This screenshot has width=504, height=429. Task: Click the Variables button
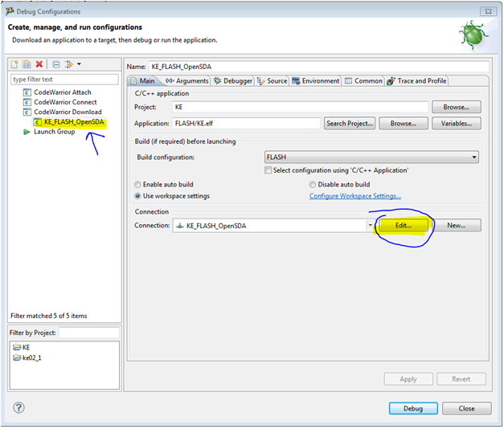pyautogui.click(x=457, y=124)
